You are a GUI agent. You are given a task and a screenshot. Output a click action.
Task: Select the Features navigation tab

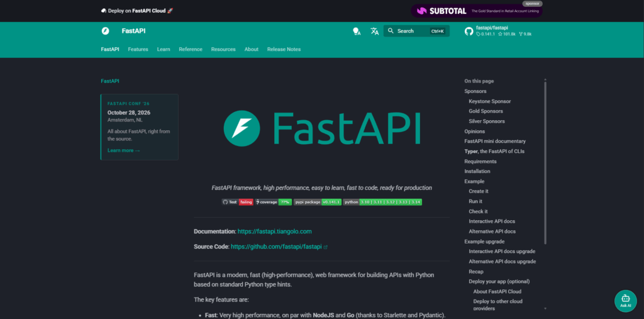pyautogui.click(x=138, y=49)
